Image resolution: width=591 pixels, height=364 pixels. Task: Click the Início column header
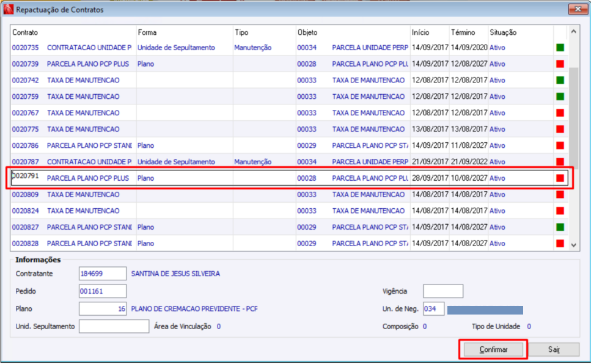pos(420,32)
